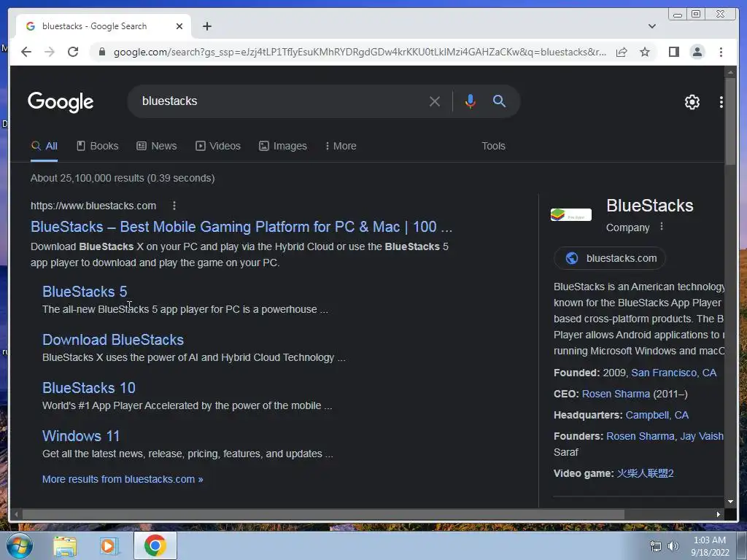Reload the page with refresh icon
Viewport: 747px width, 560px height.
point(73,52)
